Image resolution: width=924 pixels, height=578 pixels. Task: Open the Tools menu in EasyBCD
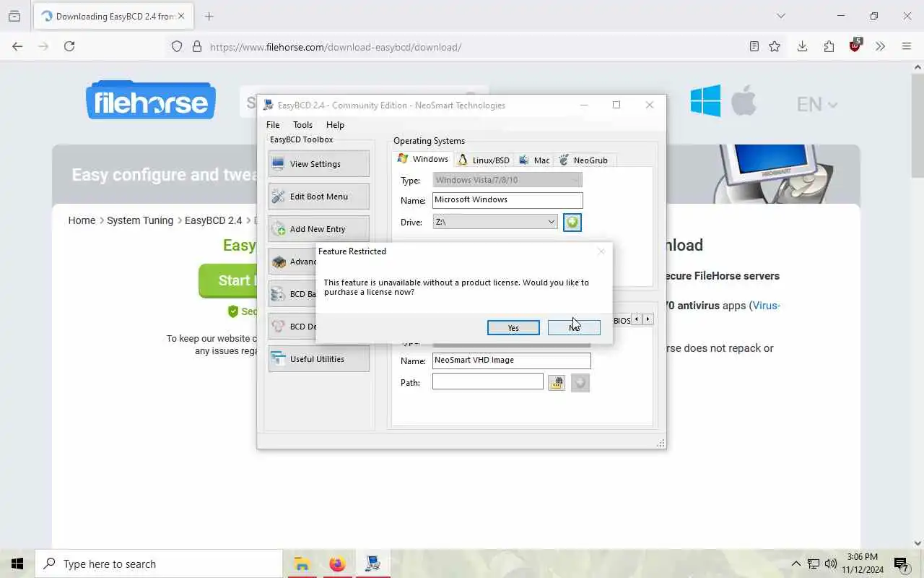[x=302, y=125]
